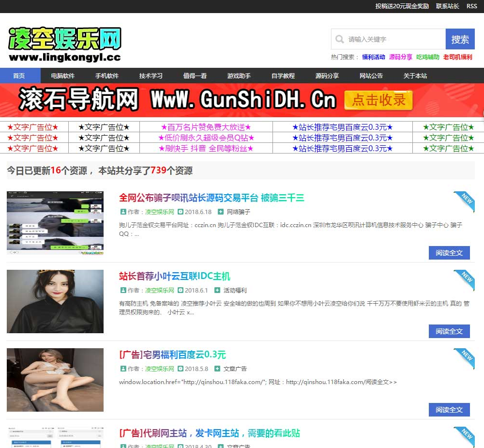Click NEW ribbon on 小叶云互联IDC post
This screenshot has height=448, width=484.
tap(465, 279)
